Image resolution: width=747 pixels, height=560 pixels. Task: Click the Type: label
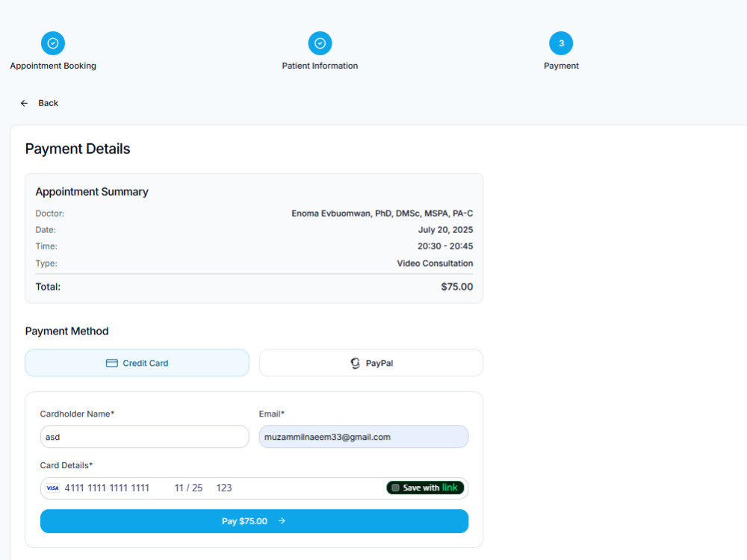(x=46, y=264)
